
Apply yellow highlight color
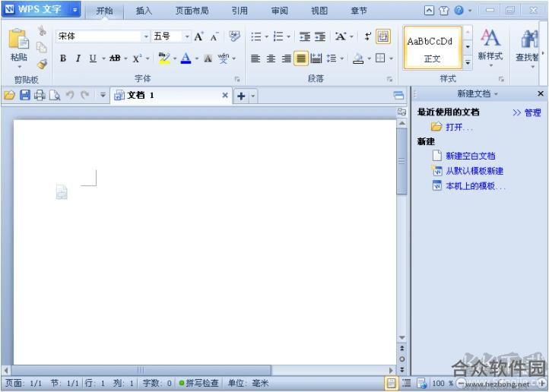(x=163, y=58)
